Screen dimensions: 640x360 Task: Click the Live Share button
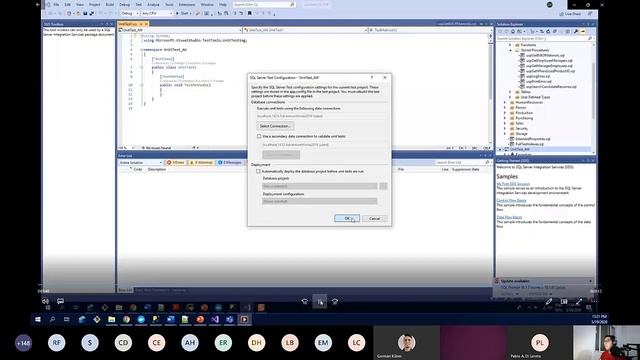pyautogui.click(x=570, y=14)
